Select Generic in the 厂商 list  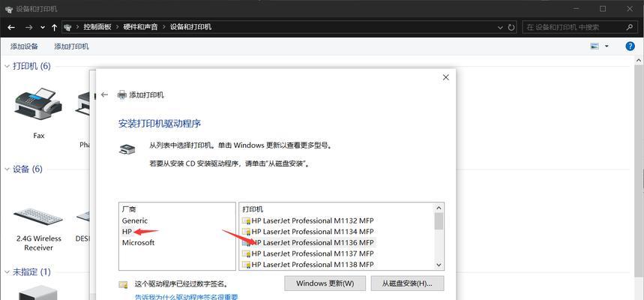[135, 220]
